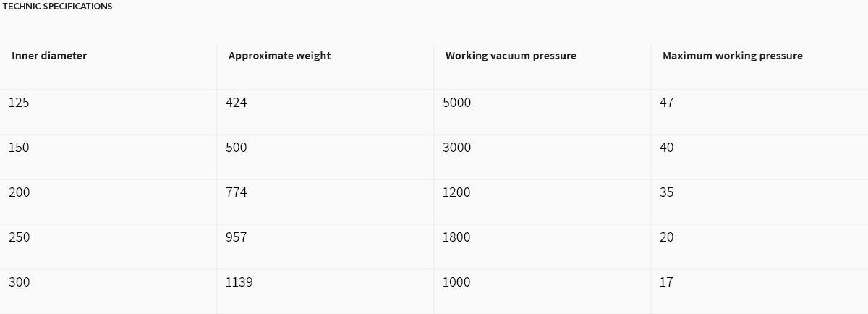Click the TECHNIC SPECIFICATIONS heading

click(57, 7)
